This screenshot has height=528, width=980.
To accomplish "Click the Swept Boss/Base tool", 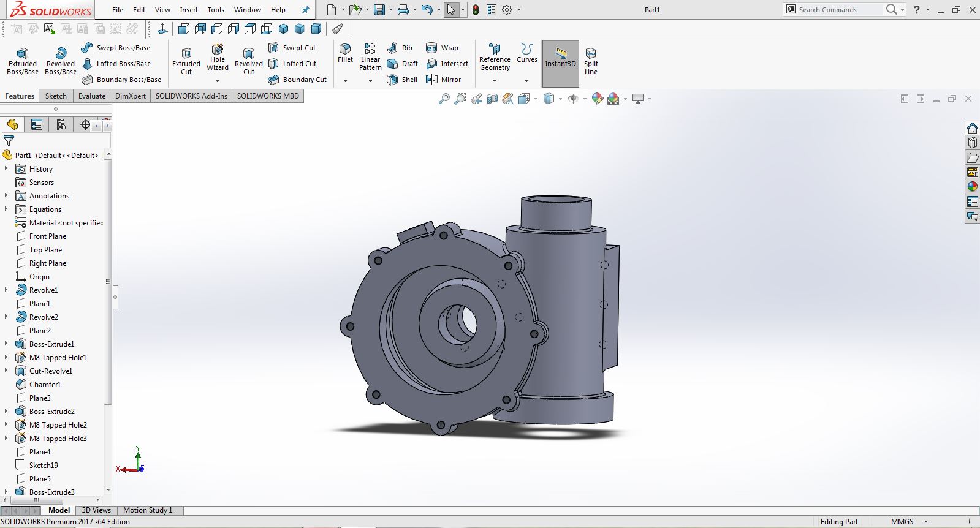I will click(116, 48).
